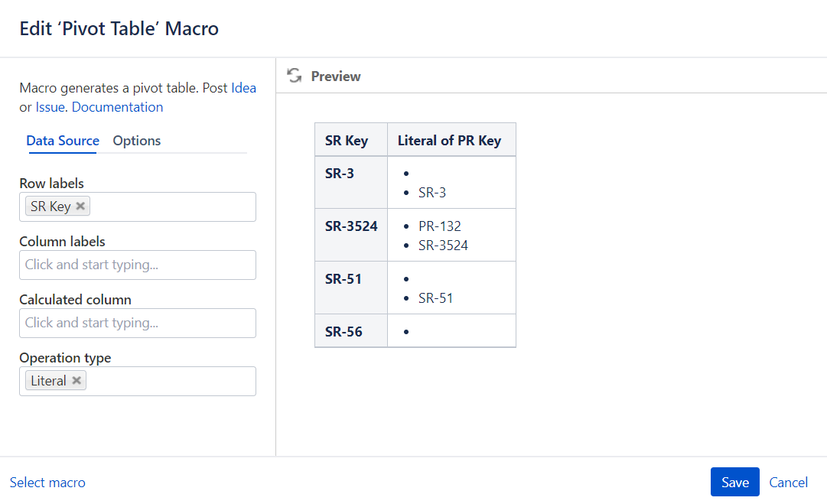Select the Data Source tab
Image resolution: width=827 pixels, height=504 pixels.
[x=62, y=141]
